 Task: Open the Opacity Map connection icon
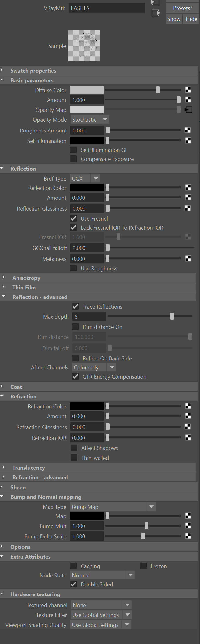(x=188, y=110)
